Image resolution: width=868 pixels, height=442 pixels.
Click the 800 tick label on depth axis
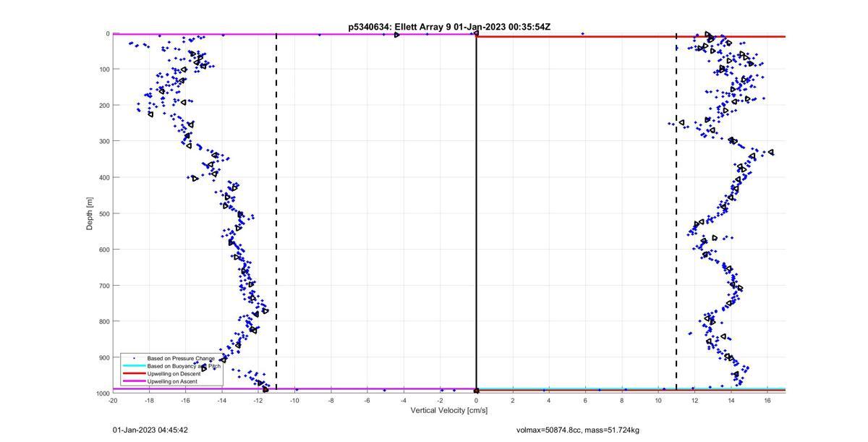103,321
